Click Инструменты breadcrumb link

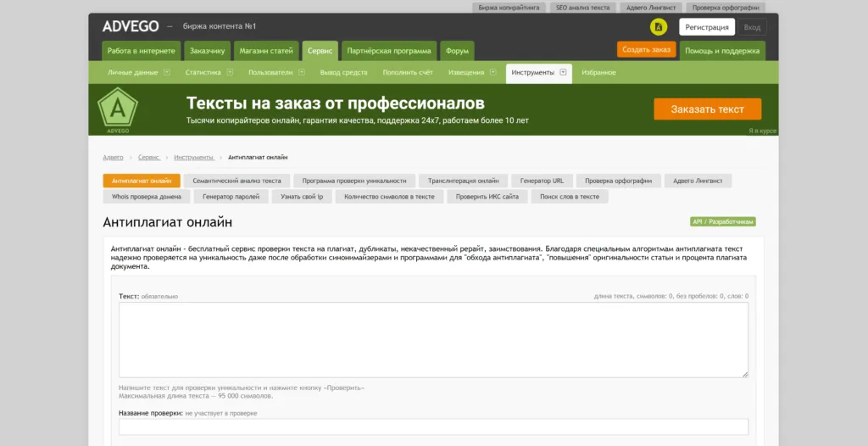click(194, 158)
